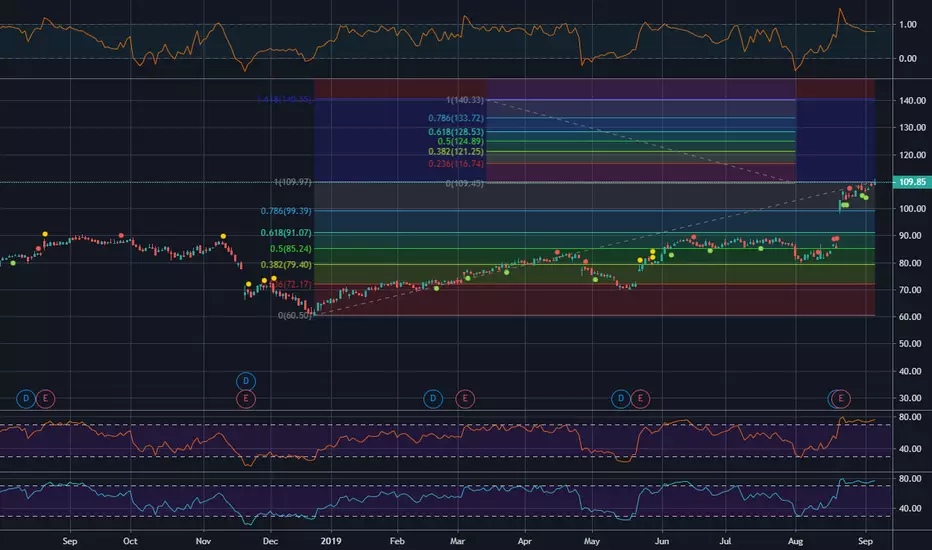Viewport: 932px width, 550px height.
Task: Select the Fibonacci 0.5(124.89) level label
Action: (x=461, y=142)
